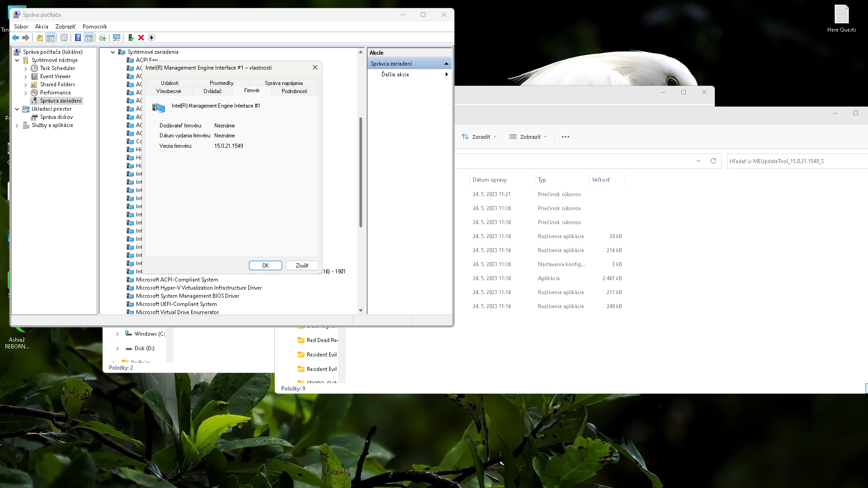Collapse the Systémové zariadenia category
The image size is (868, 488).
[x=113, y=52]
